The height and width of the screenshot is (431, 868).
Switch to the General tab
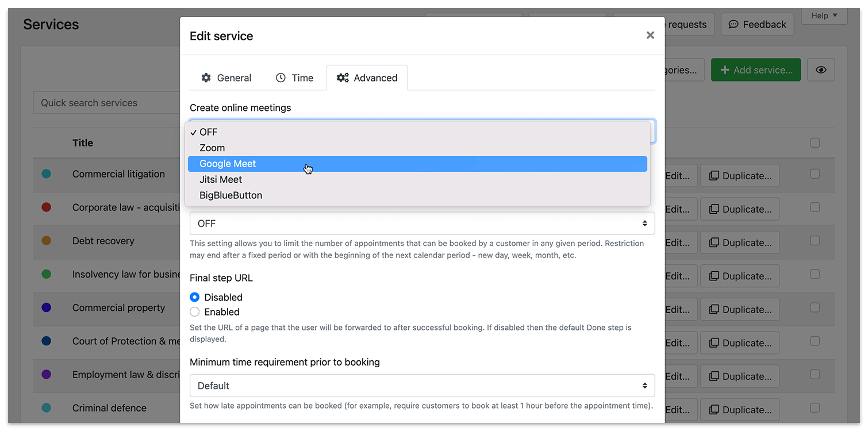point(226,78)
